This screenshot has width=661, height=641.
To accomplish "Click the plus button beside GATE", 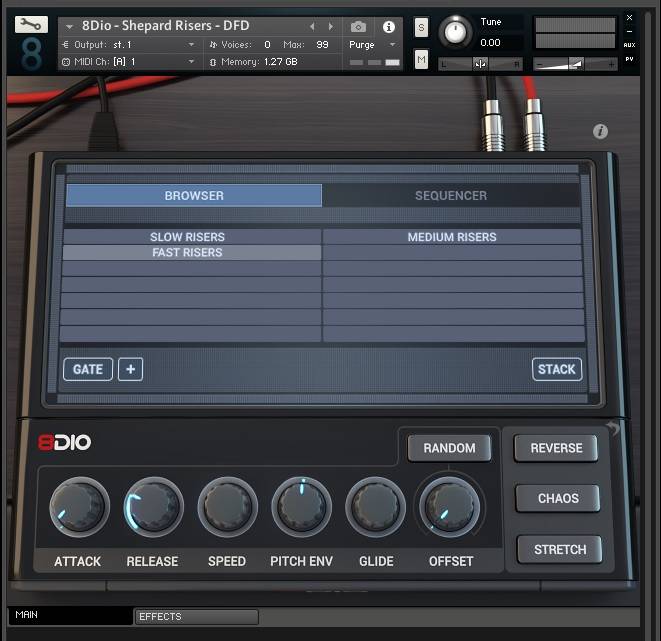I will point(130,369).
